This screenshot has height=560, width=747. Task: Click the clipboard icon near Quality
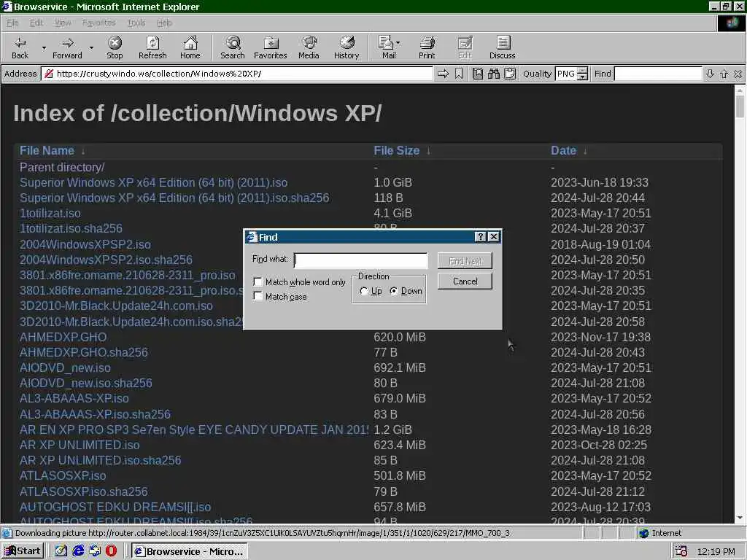pos(510,74)
